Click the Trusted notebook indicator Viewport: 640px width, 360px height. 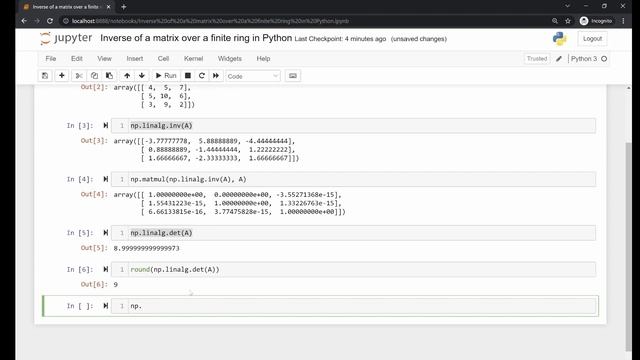[x=537, y=59]
